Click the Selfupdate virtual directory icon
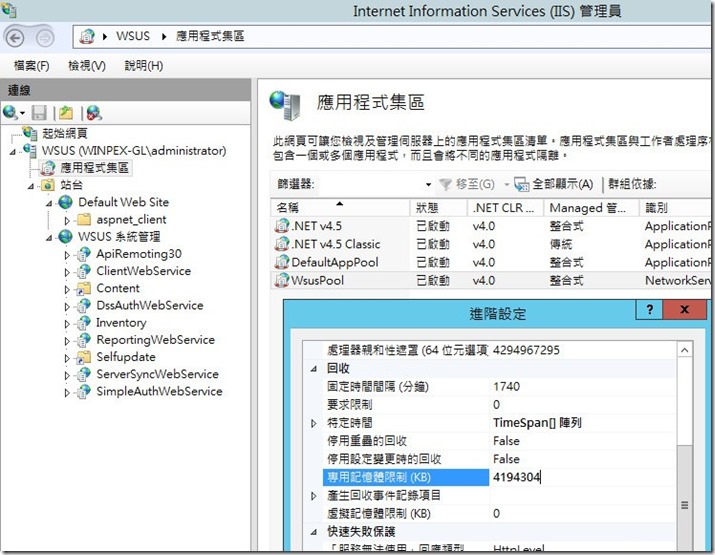 (x=83, y=357)
